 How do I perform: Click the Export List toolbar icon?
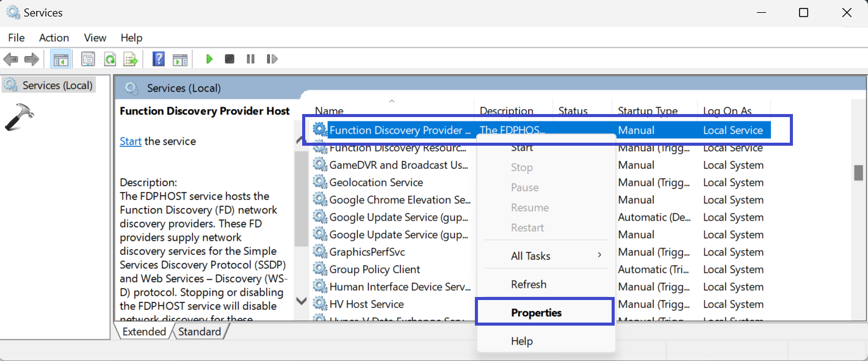[x=131, y=59]
